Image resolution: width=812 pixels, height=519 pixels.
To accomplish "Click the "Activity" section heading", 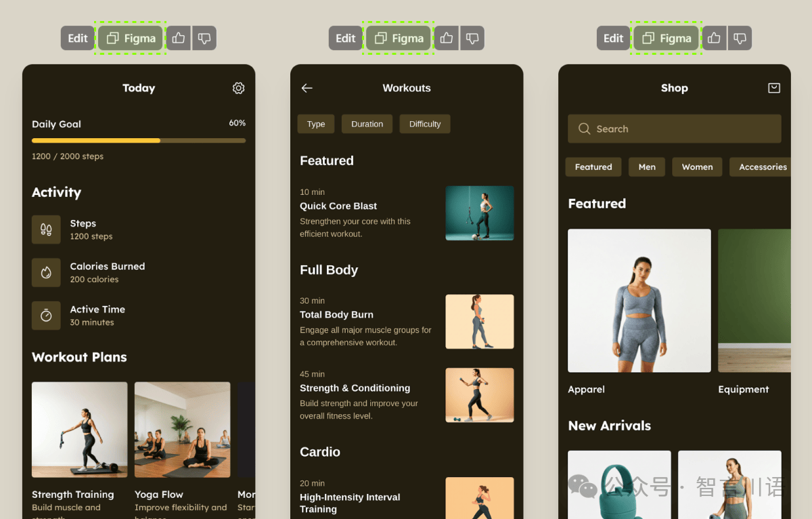I will [56, 192].
